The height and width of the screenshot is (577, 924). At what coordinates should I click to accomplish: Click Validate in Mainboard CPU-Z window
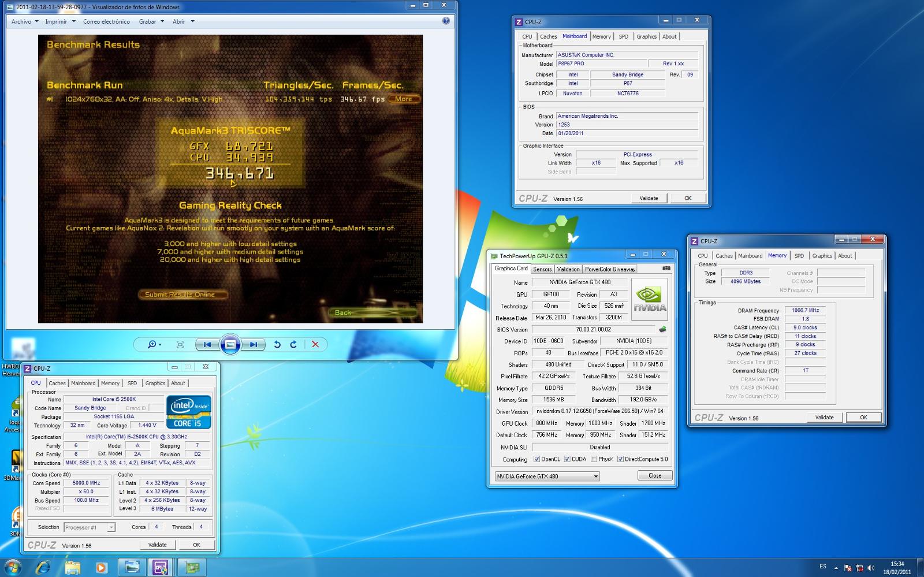pyautogui.click(x=649, y=198)
